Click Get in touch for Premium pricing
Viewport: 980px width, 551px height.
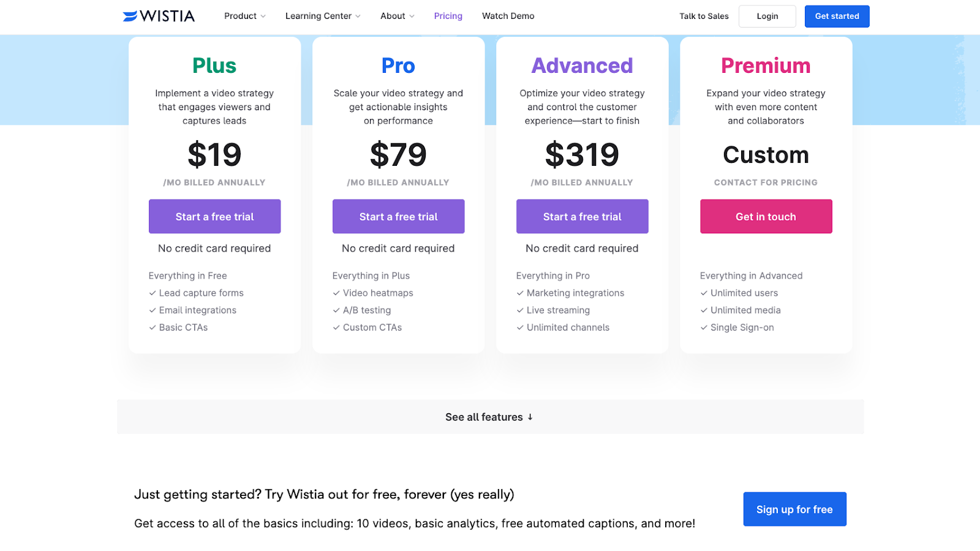[x=766, y=216]
